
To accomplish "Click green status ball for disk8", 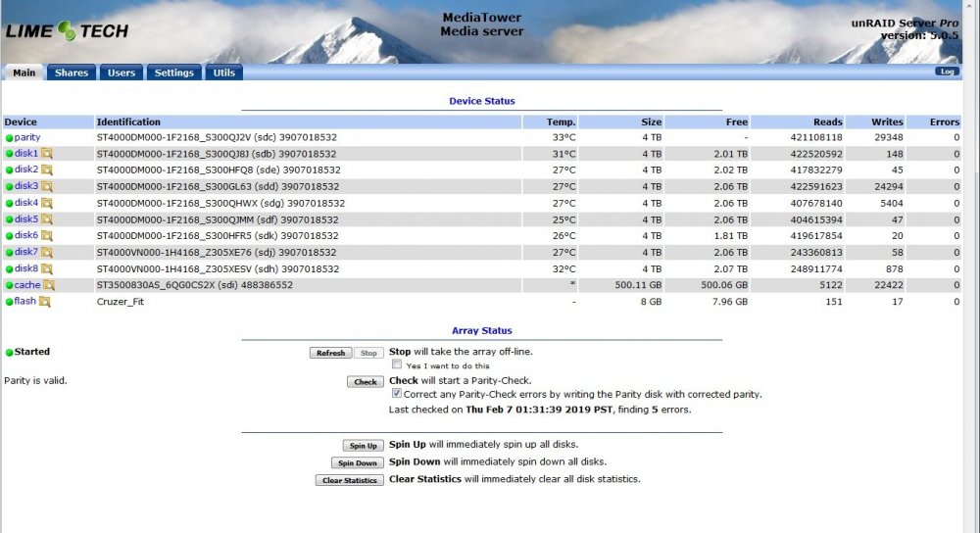I will coord(10,269).
